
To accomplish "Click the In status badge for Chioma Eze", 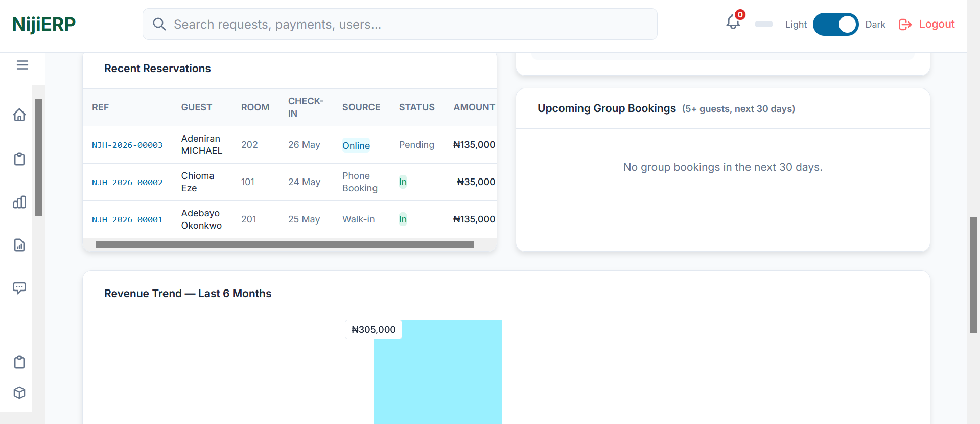I will [x=403, y=182].
